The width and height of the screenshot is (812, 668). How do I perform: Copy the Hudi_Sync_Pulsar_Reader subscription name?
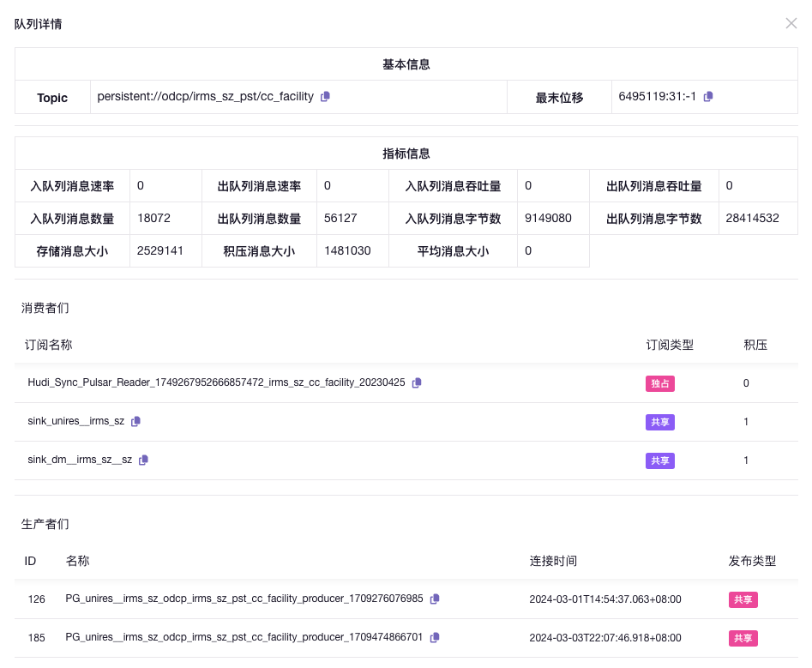point(417,383)
